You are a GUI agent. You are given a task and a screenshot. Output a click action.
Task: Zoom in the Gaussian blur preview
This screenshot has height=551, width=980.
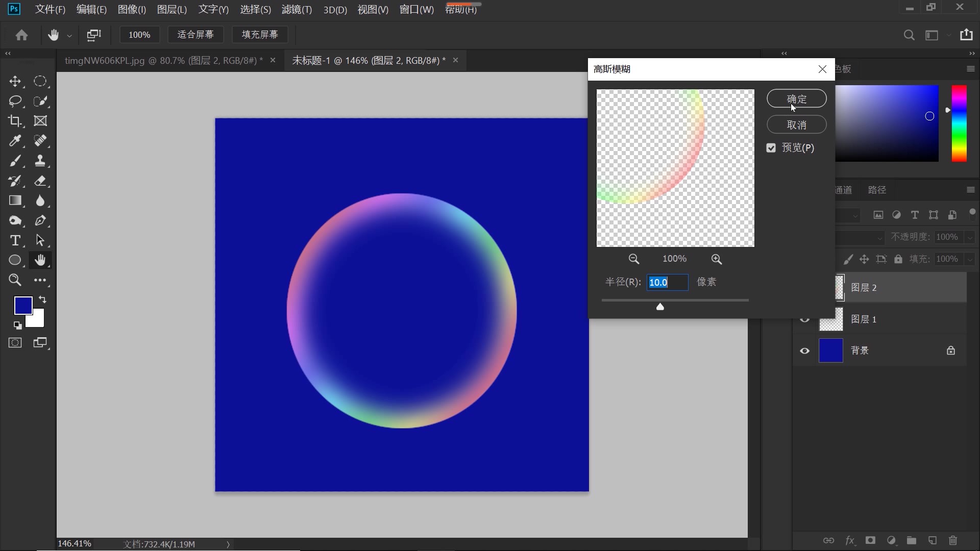coord(717,259)
